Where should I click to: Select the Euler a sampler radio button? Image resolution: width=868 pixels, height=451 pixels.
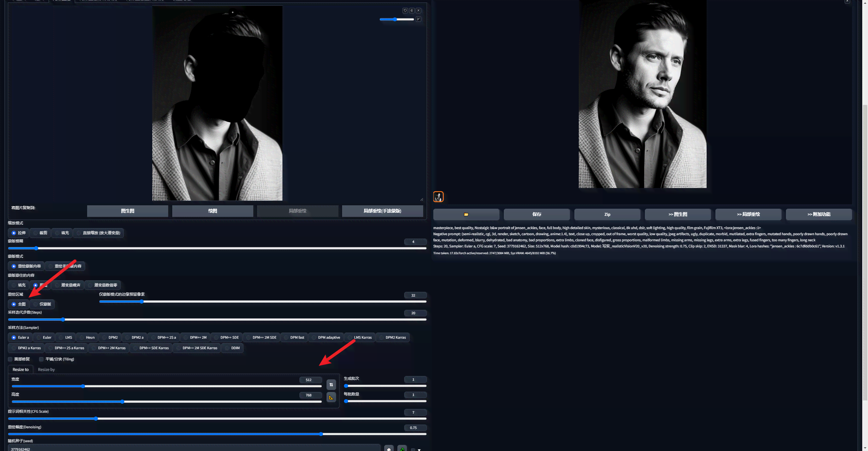pos(13,337)
